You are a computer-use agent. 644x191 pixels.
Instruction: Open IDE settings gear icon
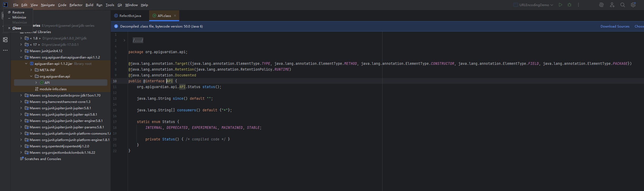pyautogui.click(x=633, y=5)
